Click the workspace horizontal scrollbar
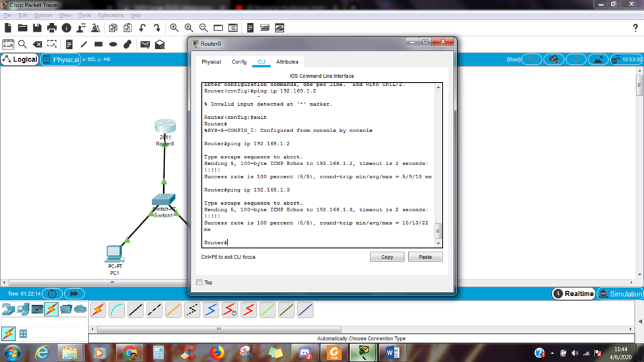Screen dimensions: 644x362 [x=112, y=282]
